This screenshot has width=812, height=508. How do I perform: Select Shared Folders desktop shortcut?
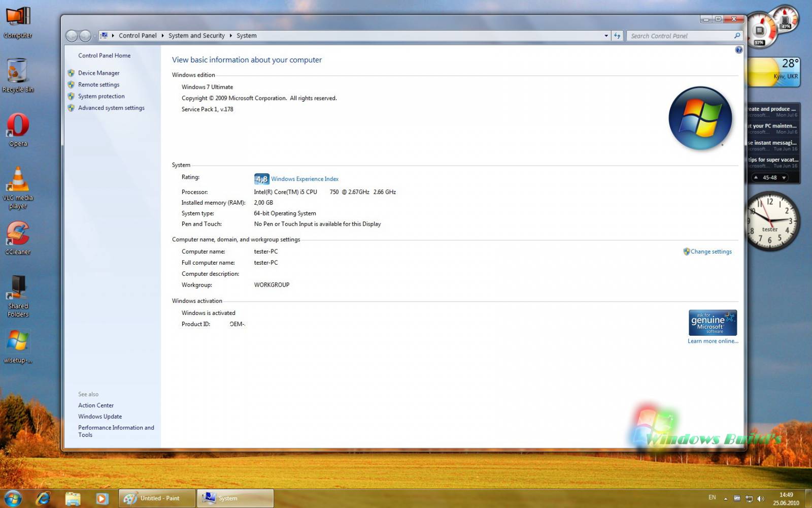(18, 296)
